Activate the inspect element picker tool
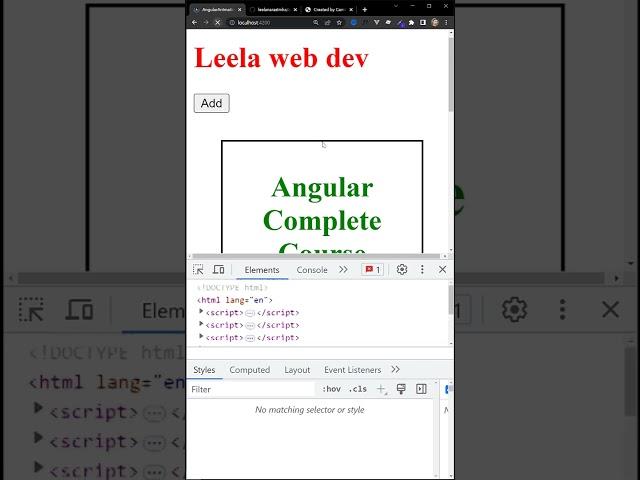640x480 pixels. (x=198, y=270)
